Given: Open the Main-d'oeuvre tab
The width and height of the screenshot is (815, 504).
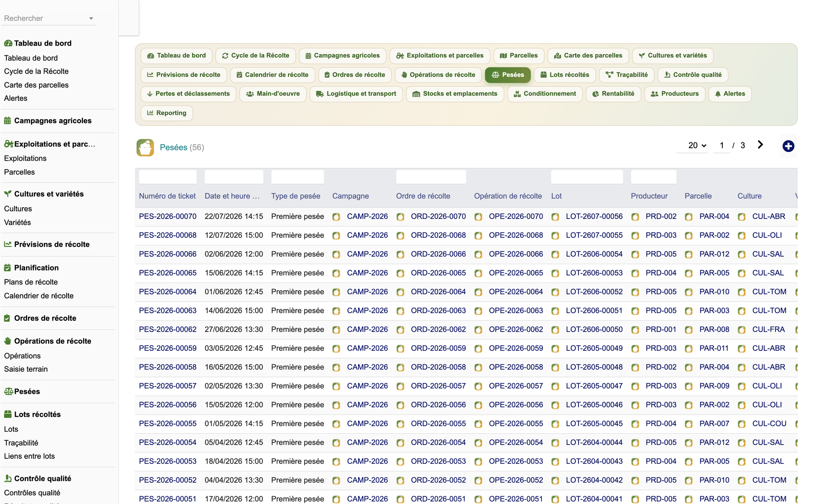Looking at the screenshot, I should click(273, 94).
